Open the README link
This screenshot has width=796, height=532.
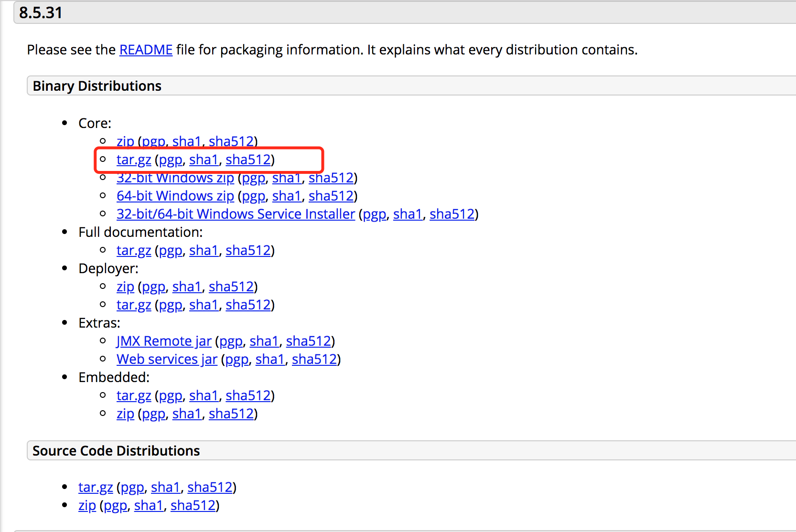click(x=146, y=50)
